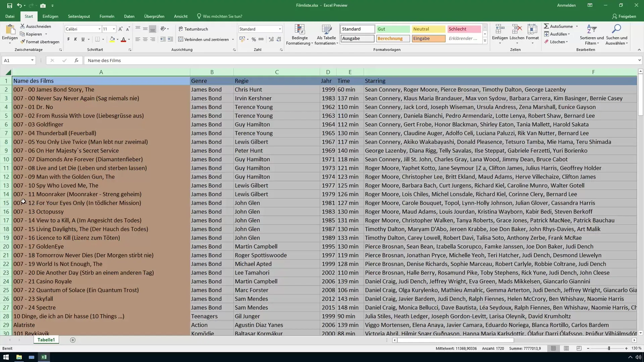Viewport: 644px width, 362px height.
Task: Format range as table with Als Tabelle formatieren
Action: [326, 35]
